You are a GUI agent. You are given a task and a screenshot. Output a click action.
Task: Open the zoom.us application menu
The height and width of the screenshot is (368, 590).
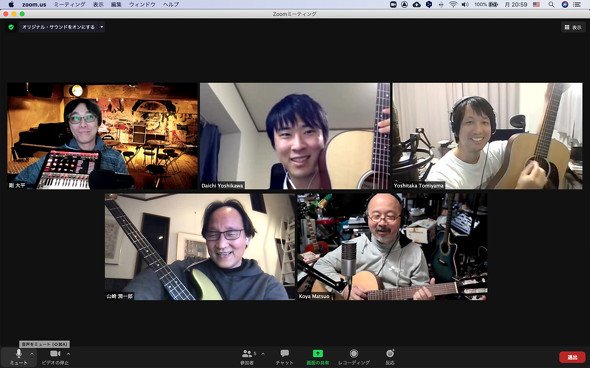[x=34, y=5]
